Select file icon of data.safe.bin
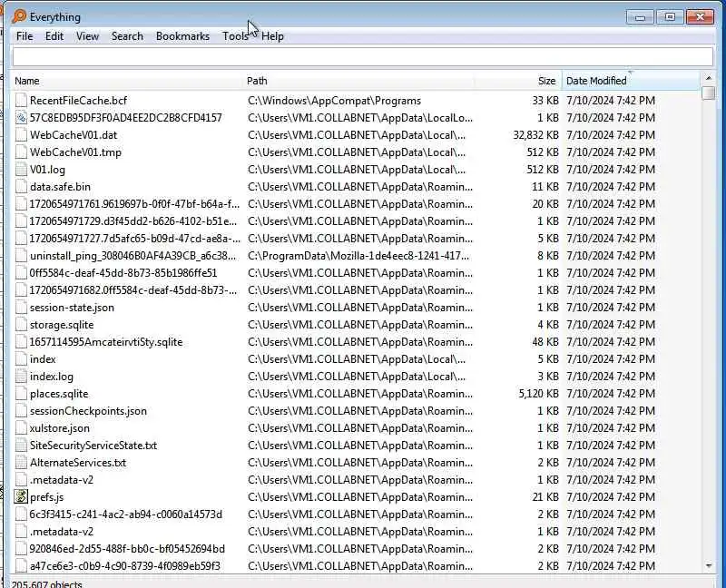The height and width of the screenshot is (588, 726). (x=21, y=187)
